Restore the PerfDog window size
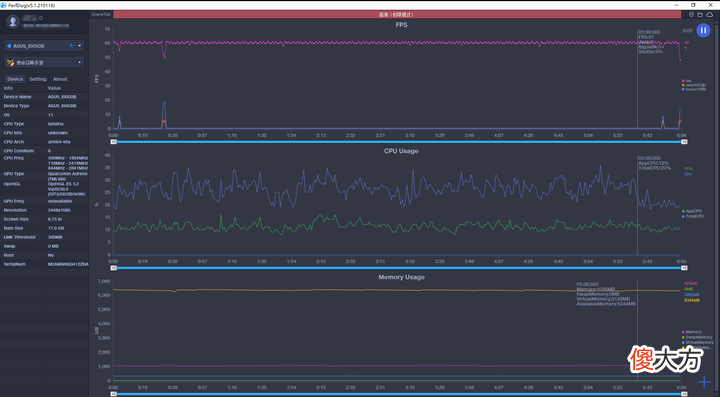The height and width of the screenshot is (397, 720). 693,5
